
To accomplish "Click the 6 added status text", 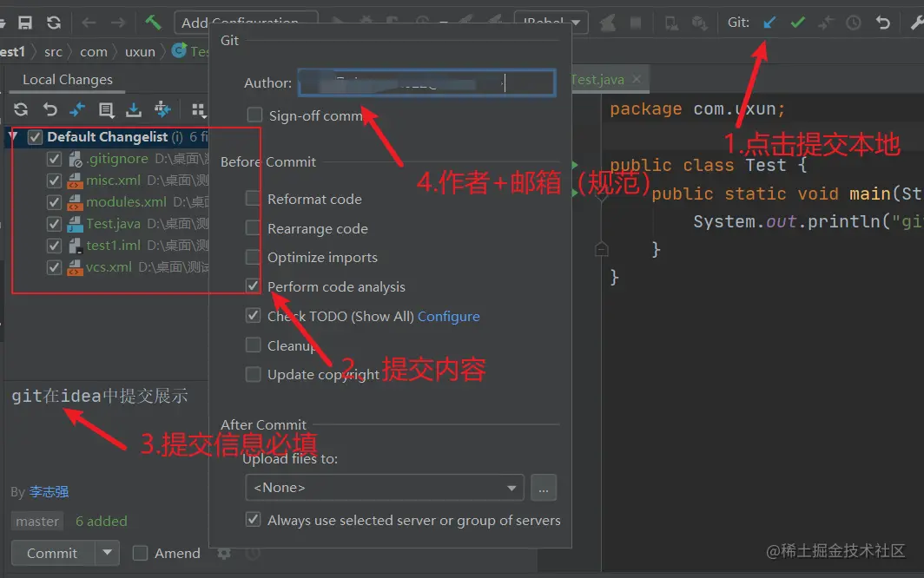I will tap(102, 521).
